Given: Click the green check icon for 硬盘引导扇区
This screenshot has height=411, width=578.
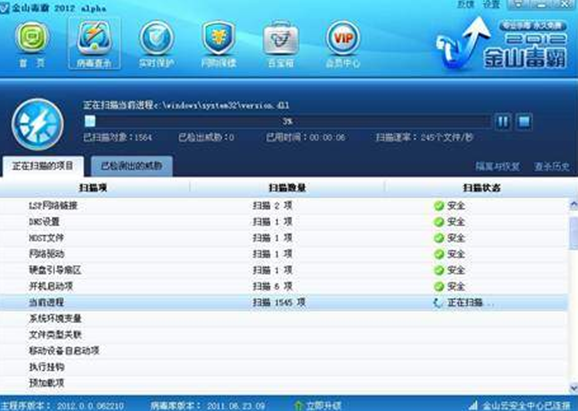Looking at the screenshot, I should tap(439, 270).
